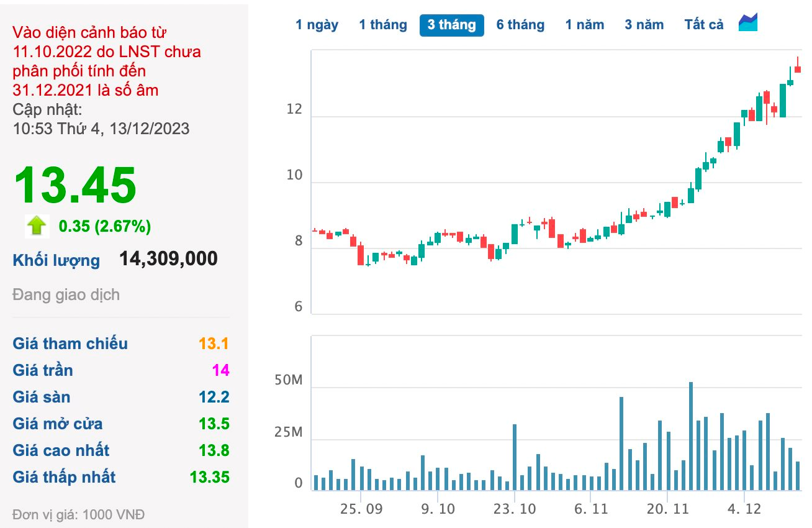Click the '6. 11' date axis label
Image resolution: width=812 pixels, height=528 pixels.
click(591, 509)
